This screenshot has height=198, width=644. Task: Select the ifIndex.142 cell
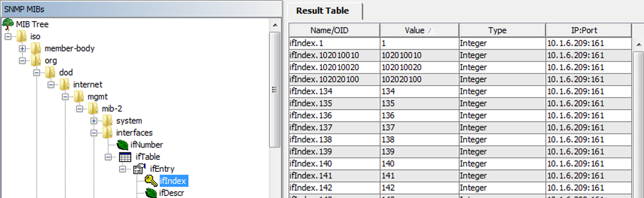pyautogui.click(x=334, y=187)
